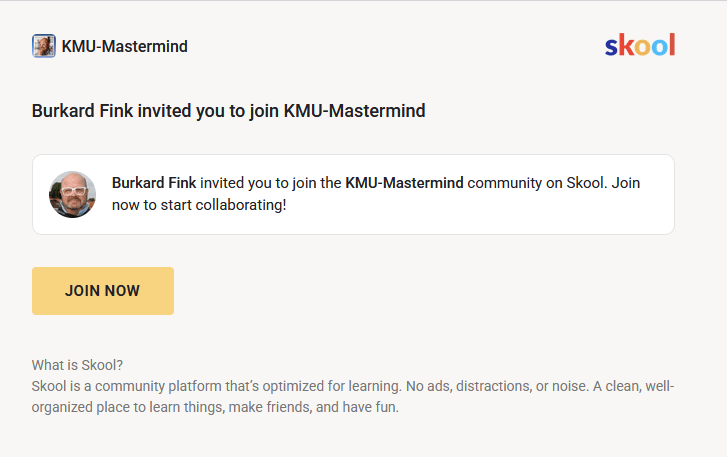Image resolution: width=727 pixels, height=457 pixels.
Task: Click the yellow letter o in skool logo
Action: pos(643,47)
